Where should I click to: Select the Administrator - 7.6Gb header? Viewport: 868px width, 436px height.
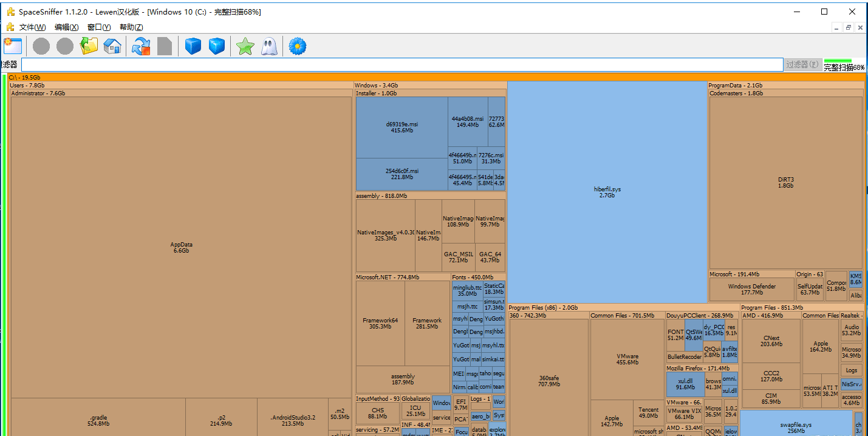[181, 94]
